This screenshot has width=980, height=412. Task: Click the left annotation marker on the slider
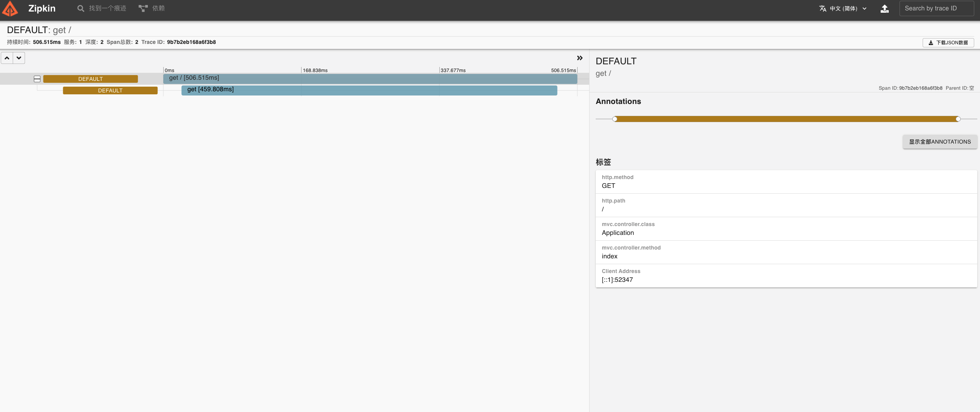coord(615,119)
